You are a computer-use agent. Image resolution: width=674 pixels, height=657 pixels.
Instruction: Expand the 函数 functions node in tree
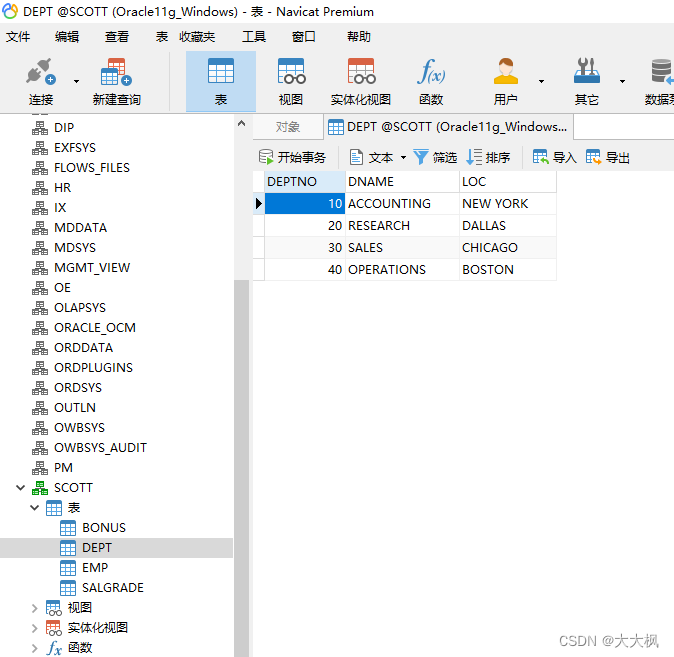(35, 648)
